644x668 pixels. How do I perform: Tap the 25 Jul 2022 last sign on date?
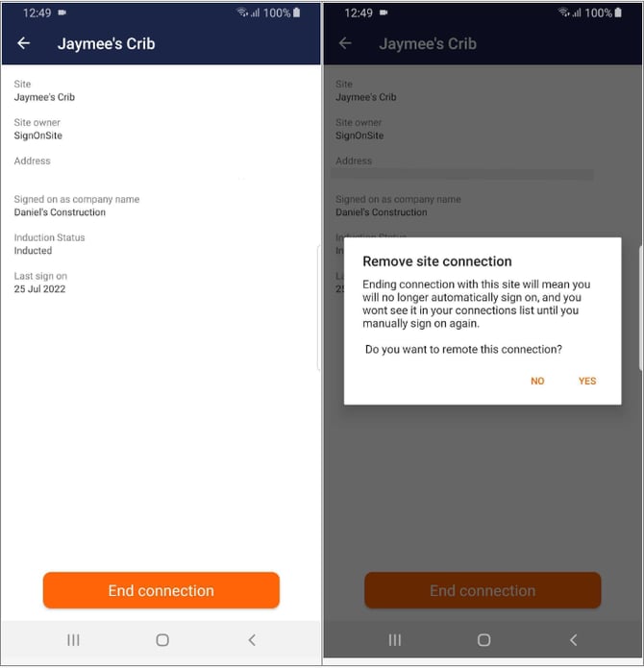point(39,289)
